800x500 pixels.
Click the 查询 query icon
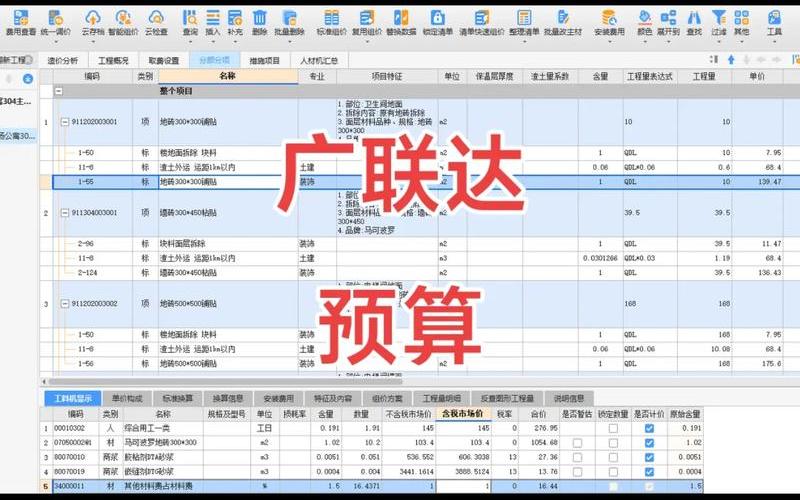[190, 18]
